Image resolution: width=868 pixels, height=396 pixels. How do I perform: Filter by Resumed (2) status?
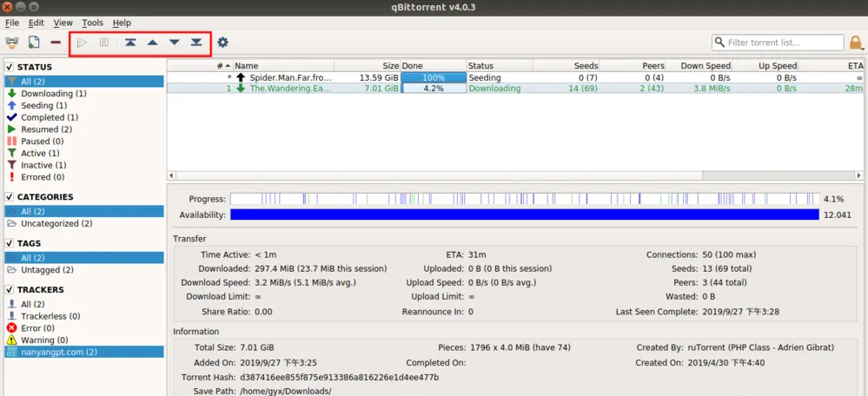tap(84, 129)
